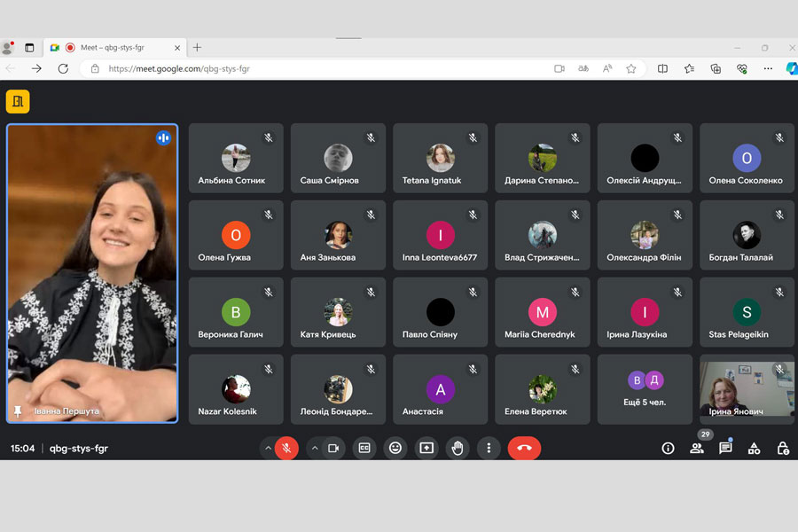This screenshot has width=798, height=532.
Task: Open the chat with everyone panel
Action: [725, 448]
